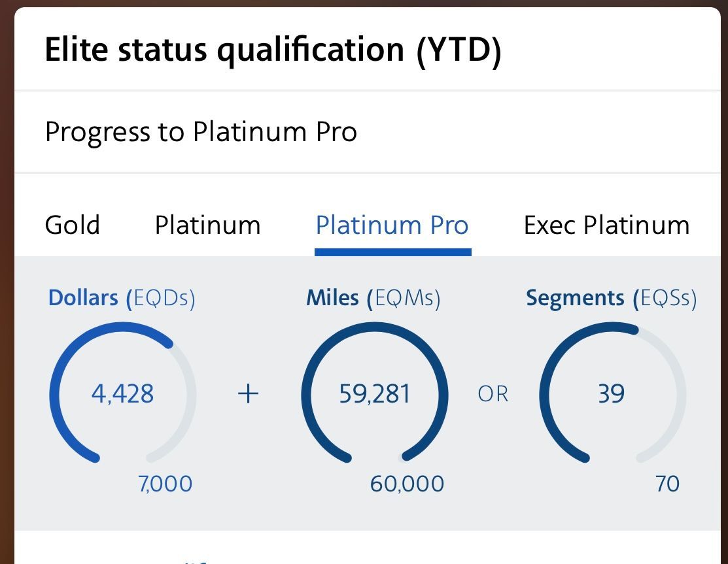This screenshot has height=564, width=728.
Task: Click the Elite status qualification (YTD) heading
Action: point(273,50)
